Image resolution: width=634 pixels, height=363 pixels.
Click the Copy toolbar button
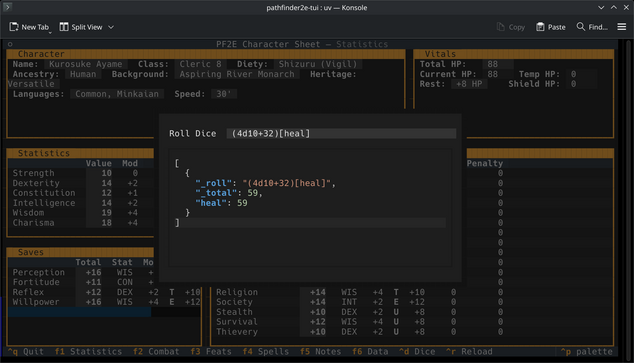click(511, 27)
